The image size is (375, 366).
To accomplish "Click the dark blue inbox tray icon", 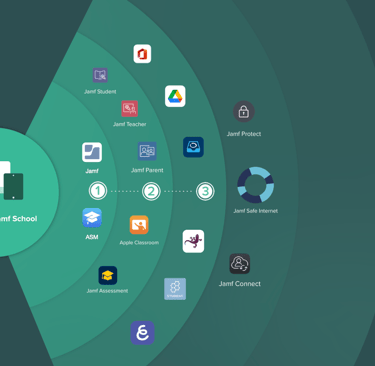I will [x=193, y=147].
